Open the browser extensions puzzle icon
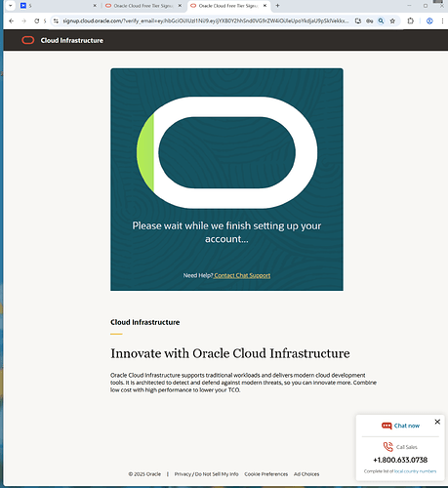This screenshot has width=448, height=488. (411, 21)
